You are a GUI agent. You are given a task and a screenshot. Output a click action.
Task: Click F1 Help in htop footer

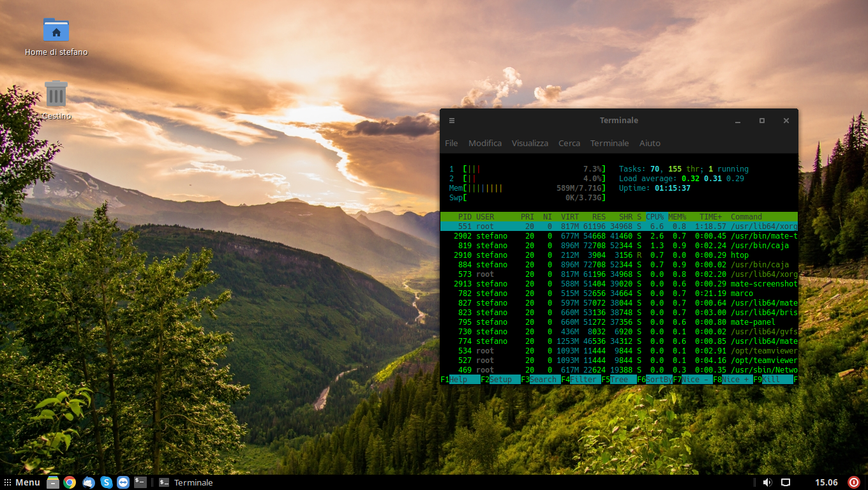tap(460, 380)
